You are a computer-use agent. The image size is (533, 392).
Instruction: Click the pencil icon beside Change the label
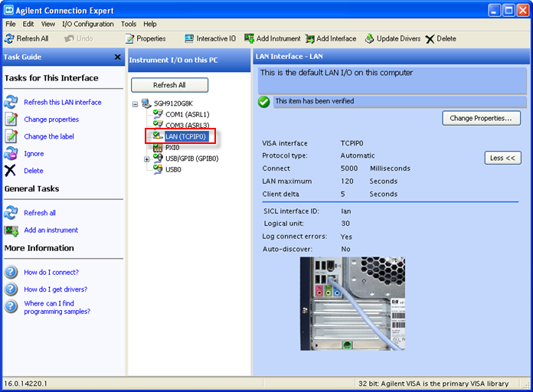point(11,136)
